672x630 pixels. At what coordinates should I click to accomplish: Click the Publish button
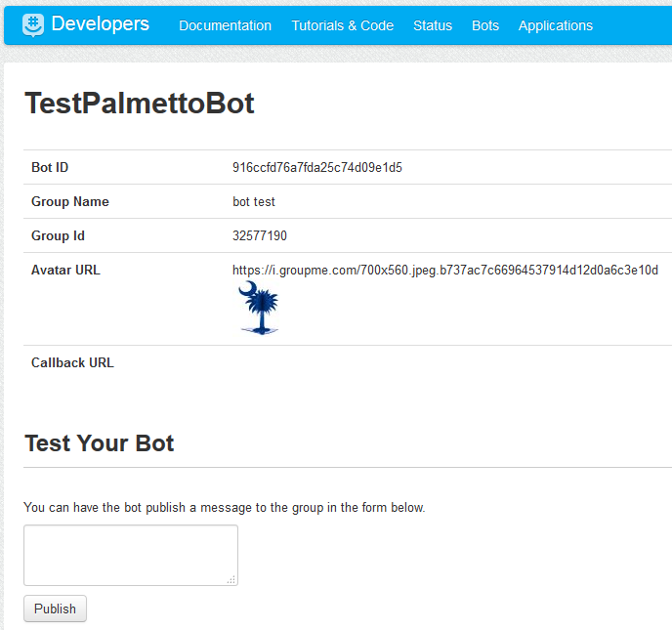(55, 609)
